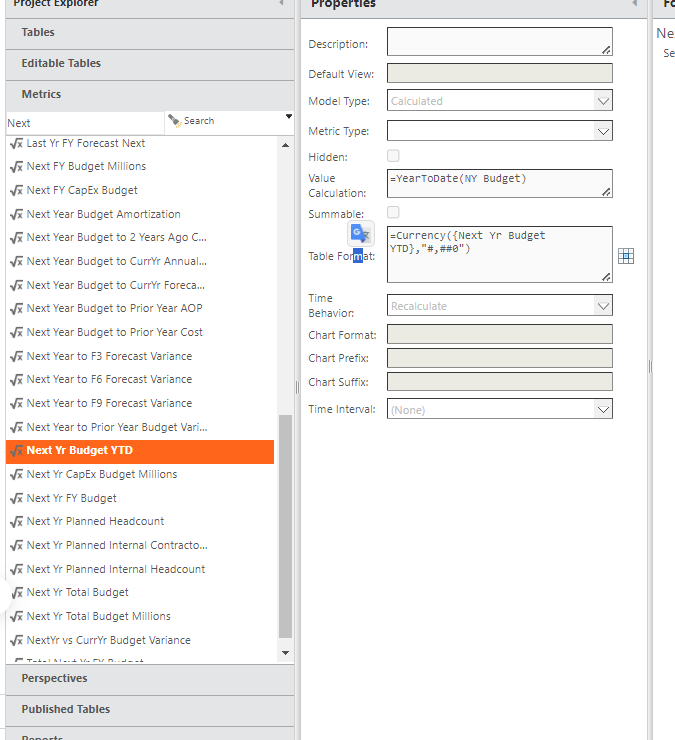Open the Table Format grid editor icon
The image size is (675, 740).
pyautogui.click(x=625, y=256)
